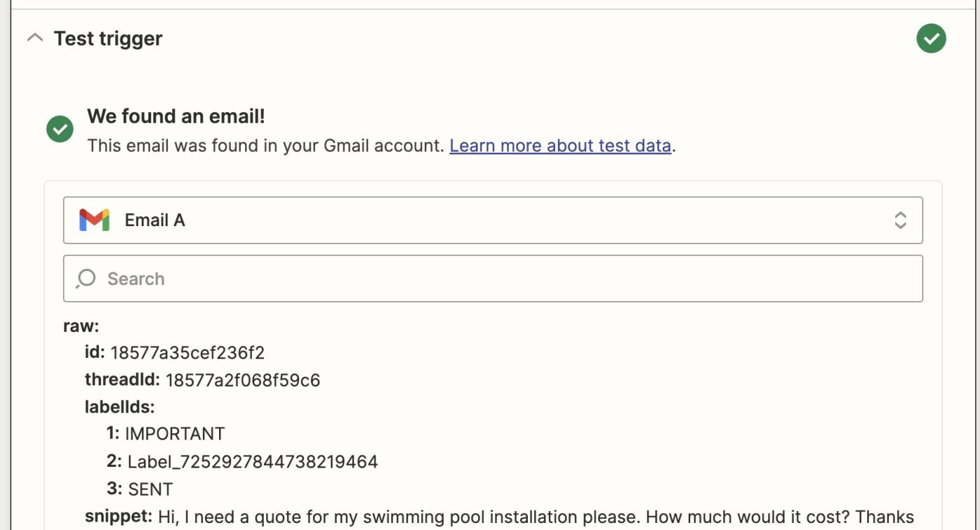980x530 pixels.
Task: Click the up-down arrows on Email A selector
Action: tap(900, 220)
